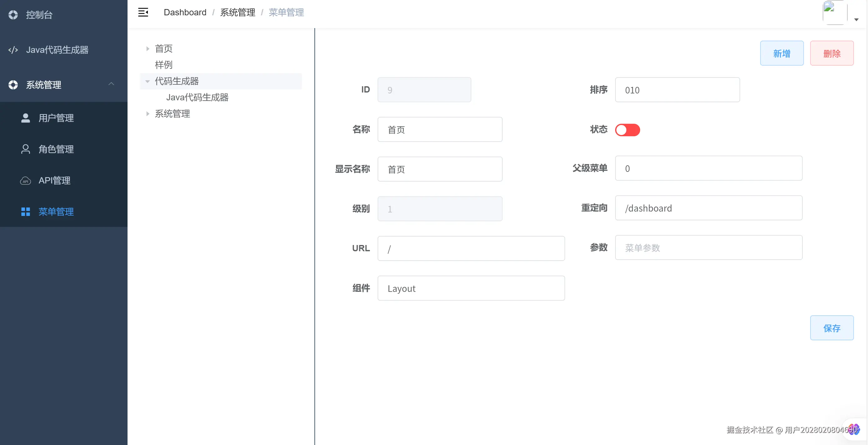
Task: Select 样例 in the menu tree
Action: (x=163, y=65)
